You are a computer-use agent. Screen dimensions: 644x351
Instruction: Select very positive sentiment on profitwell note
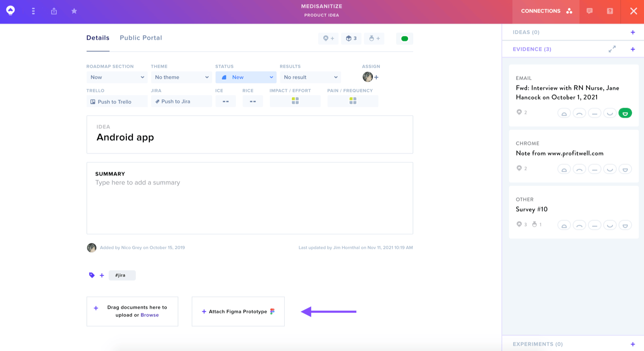625,169
